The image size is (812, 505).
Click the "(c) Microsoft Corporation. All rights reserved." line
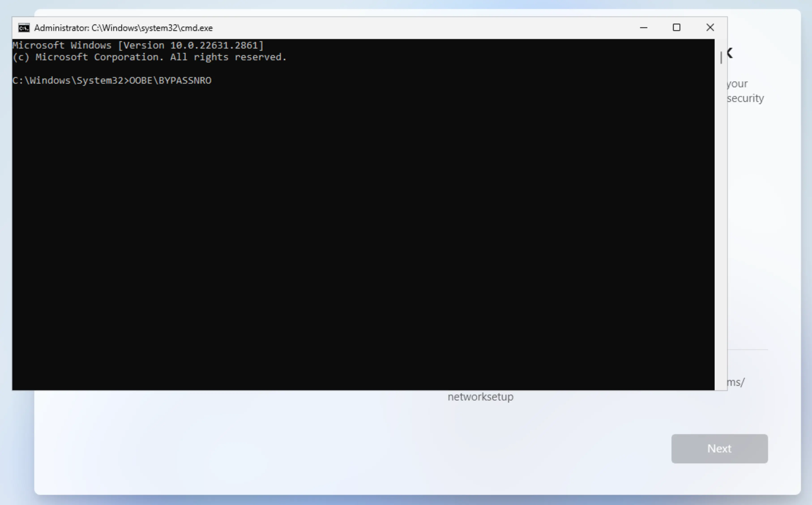[149, 57]
